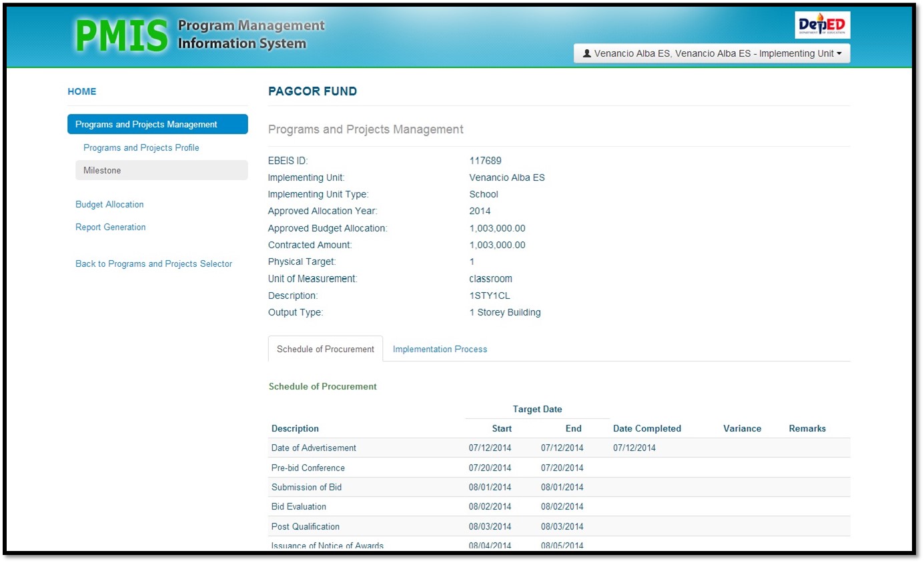Click the Date of Advertisement row label

click(314, 448)
